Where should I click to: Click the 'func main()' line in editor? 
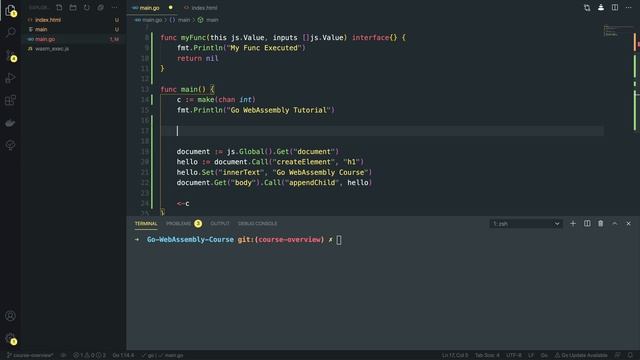pos(187,89)
